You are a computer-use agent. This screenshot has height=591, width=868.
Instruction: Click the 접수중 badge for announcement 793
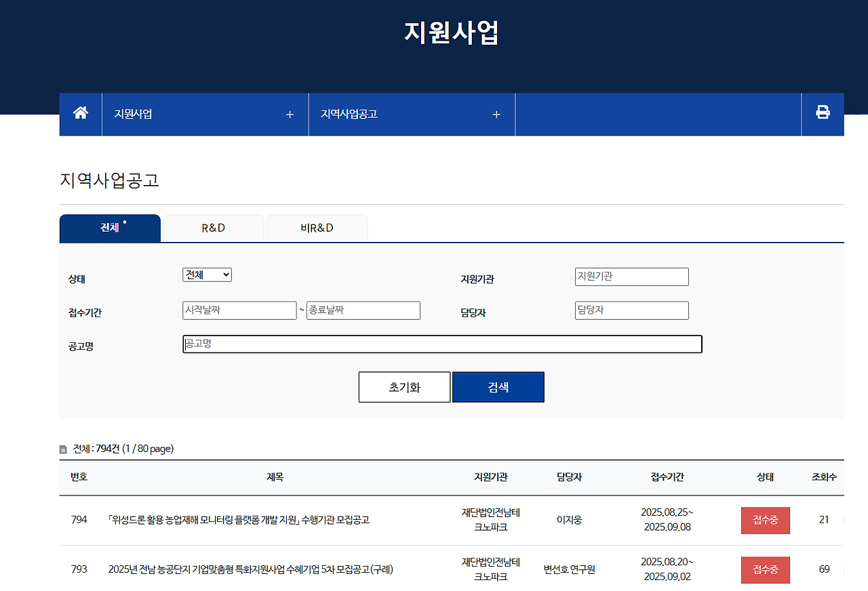765,569
